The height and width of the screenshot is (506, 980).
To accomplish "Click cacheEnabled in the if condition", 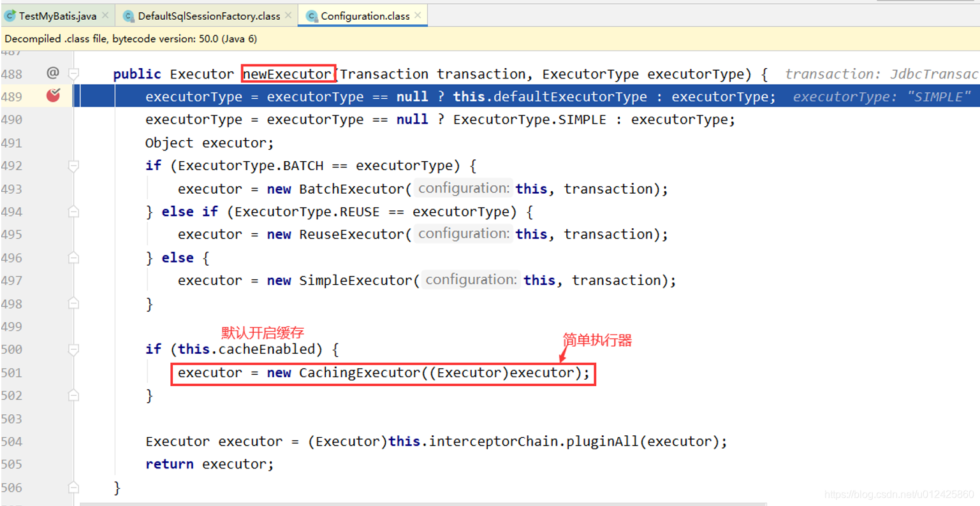I will pos(267,349).
